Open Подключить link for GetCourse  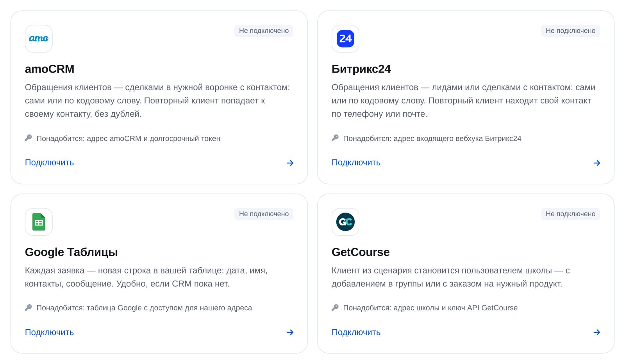(356, 332)
